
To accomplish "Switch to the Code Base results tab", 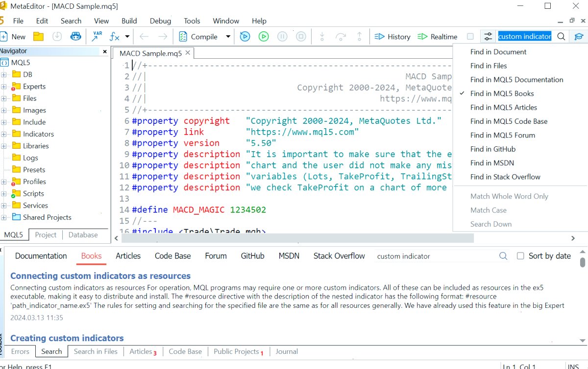I will (x=173, y=256).
